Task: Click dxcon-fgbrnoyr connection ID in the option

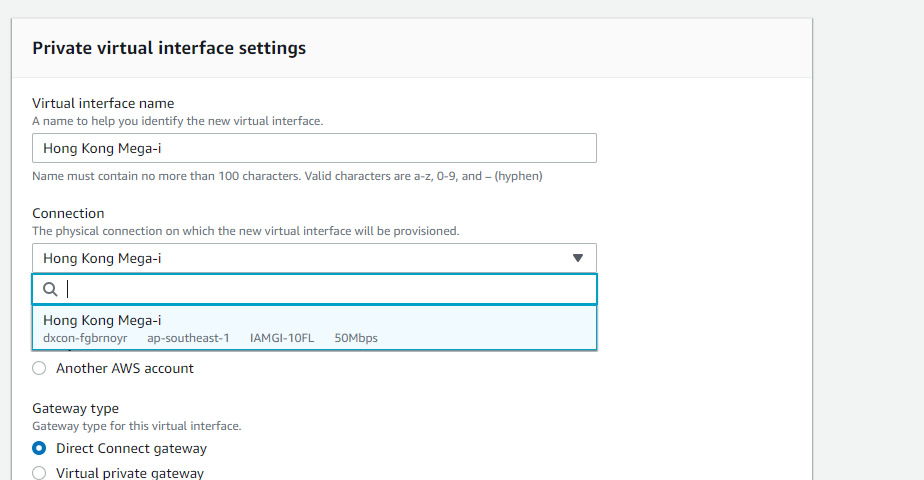Action: click(85, 338)
